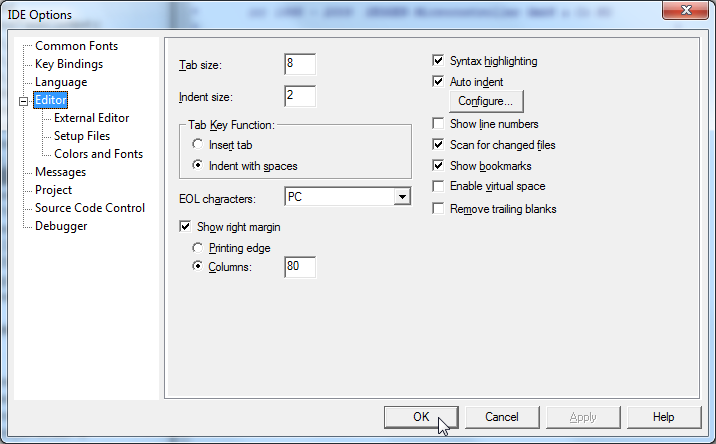Enable the Show line numbers checkbox
Screen dimensions: 716x444
point(438,124)
